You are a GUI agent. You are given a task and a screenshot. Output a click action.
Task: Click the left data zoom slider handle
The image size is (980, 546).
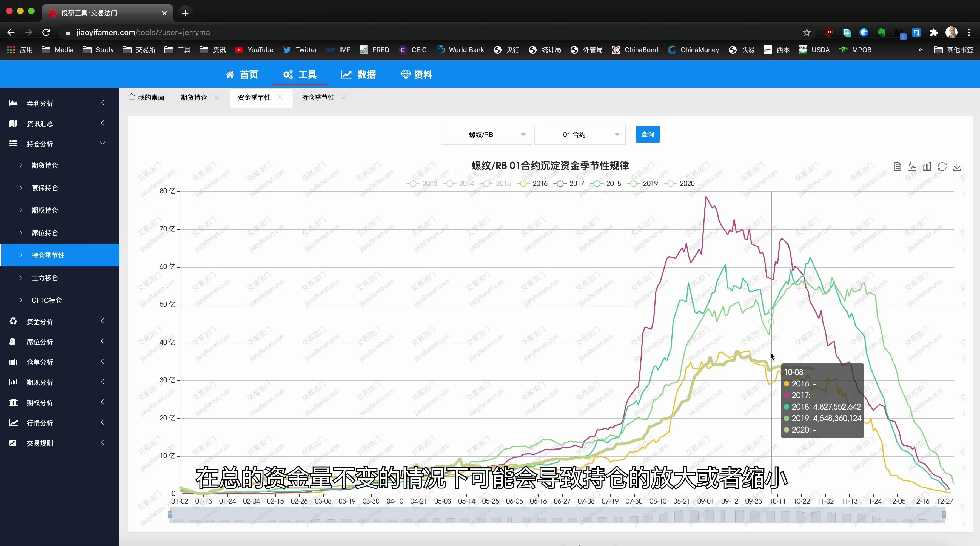(x=170, y=515)
